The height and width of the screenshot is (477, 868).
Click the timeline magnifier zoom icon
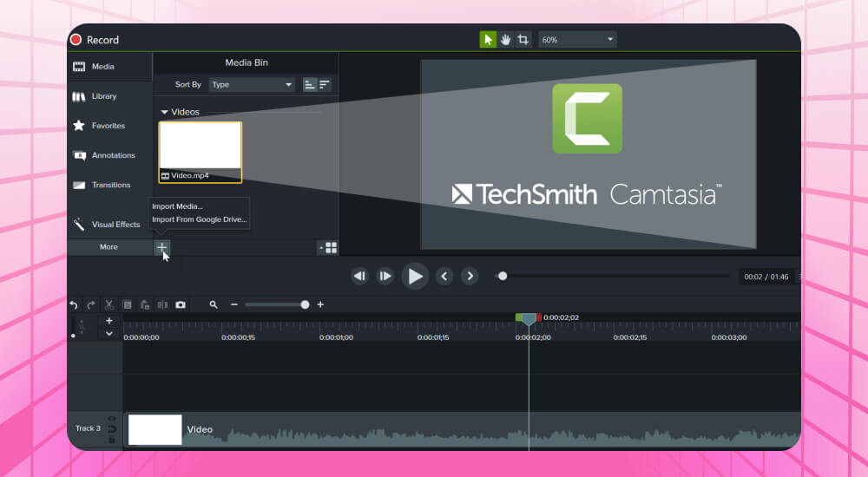(214, 304)
